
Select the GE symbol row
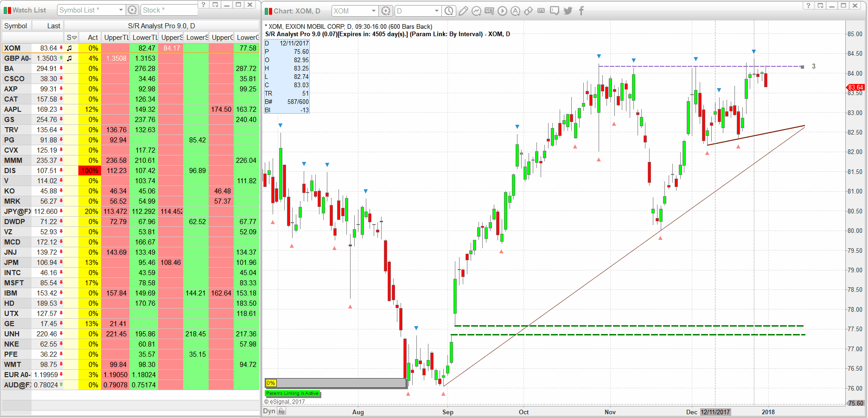tap(130, 324)
